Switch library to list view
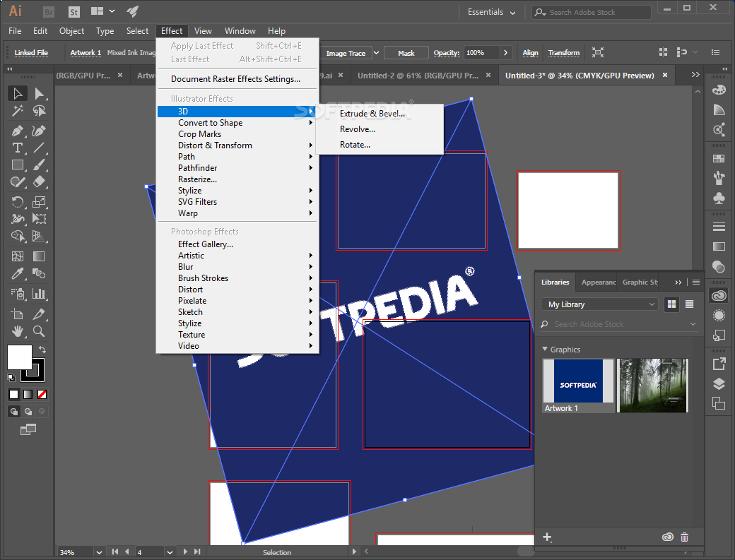735x560 pixels. click(x=690, y=304)
